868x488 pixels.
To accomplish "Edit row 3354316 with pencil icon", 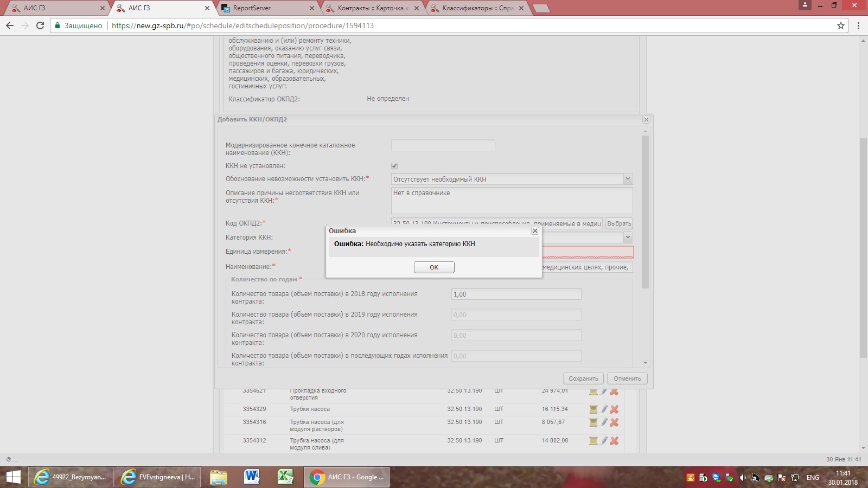I will click(x=604, y=422).
